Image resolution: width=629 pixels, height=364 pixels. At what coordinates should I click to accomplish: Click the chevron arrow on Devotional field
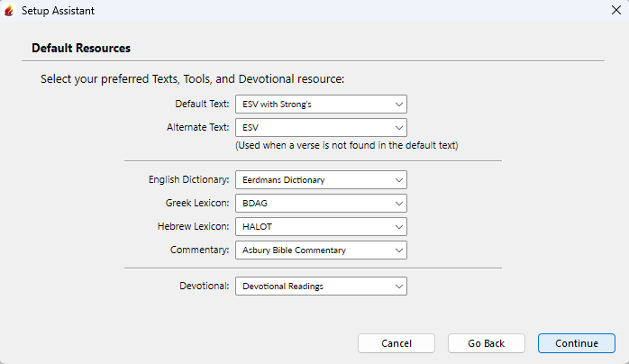coord(398,287)
